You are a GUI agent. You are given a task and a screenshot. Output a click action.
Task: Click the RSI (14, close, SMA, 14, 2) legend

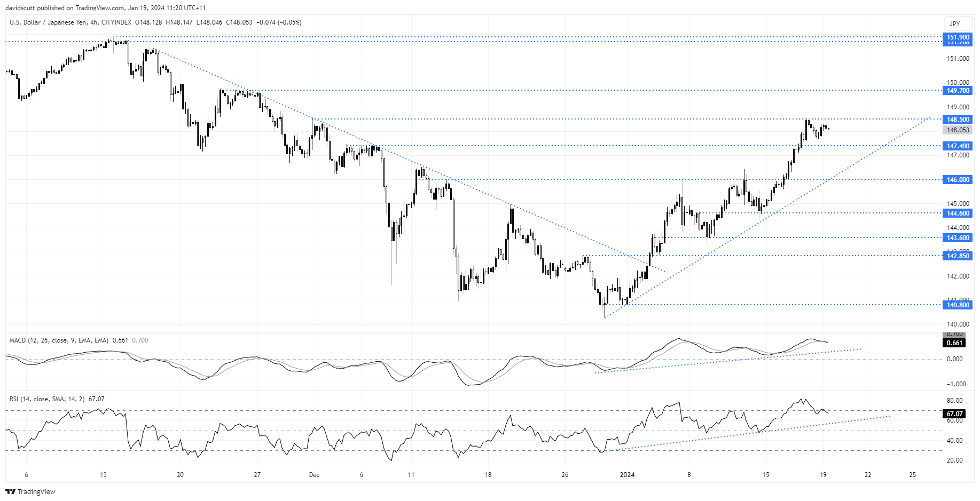pos(47,399)
